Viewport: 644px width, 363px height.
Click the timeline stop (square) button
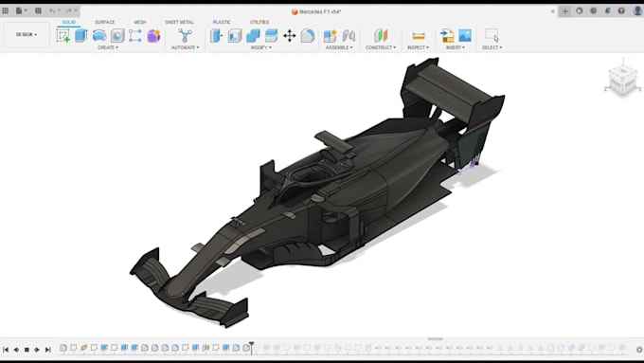27,350
